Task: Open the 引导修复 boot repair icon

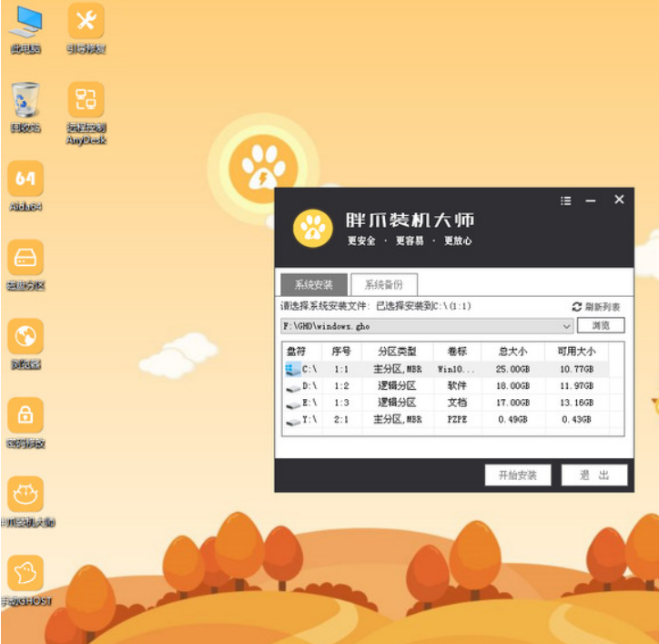Action: [86, 27]
